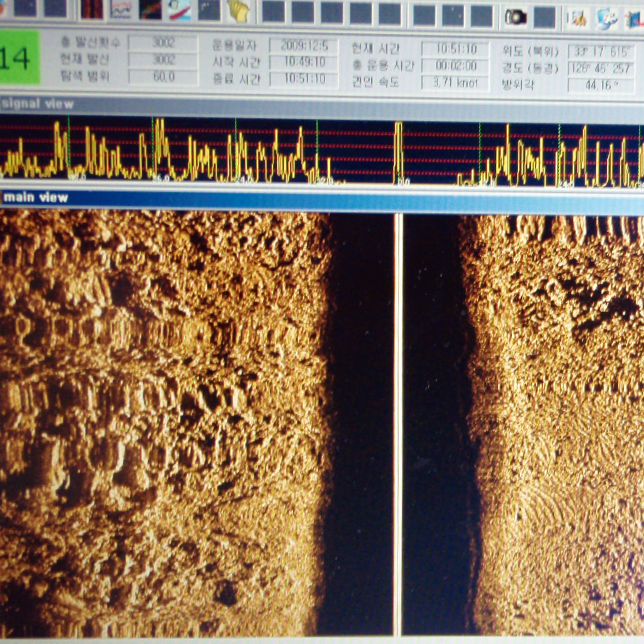644x644 pixels.
Task: Select the 시작 시간 field showing 10:49:10
Action: point(304,62)
